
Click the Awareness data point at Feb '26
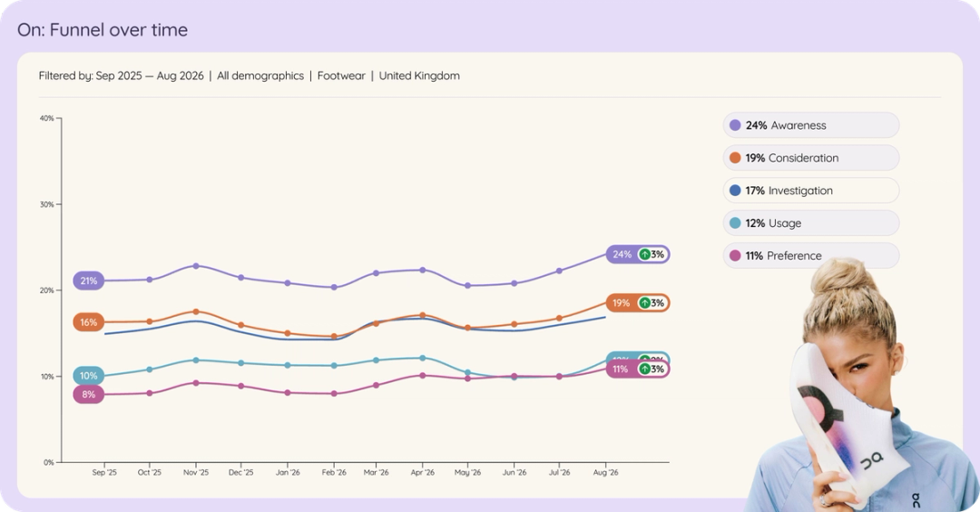(x=334, y=288)
